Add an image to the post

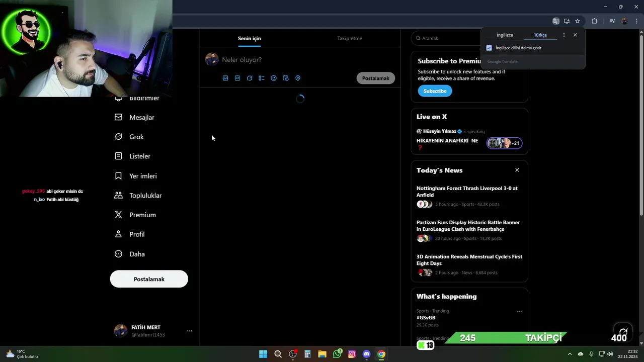click(x=225, y=78)
